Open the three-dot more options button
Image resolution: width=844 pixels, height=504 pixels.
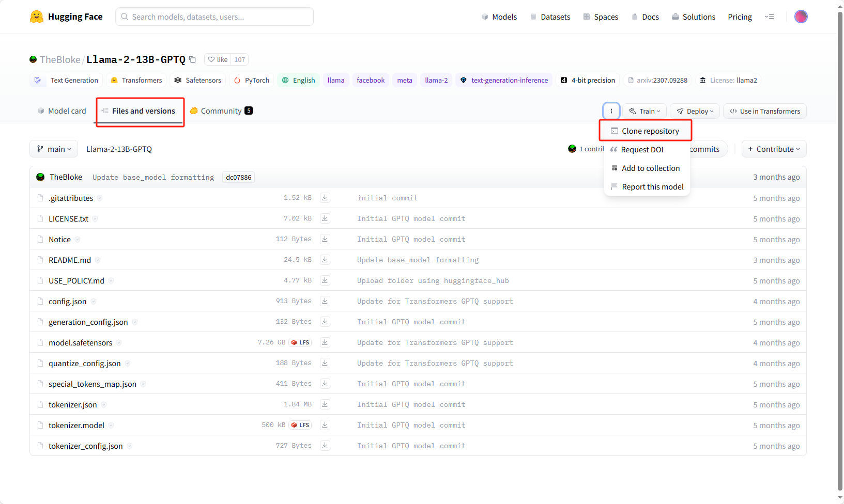(x=611, y=111)
